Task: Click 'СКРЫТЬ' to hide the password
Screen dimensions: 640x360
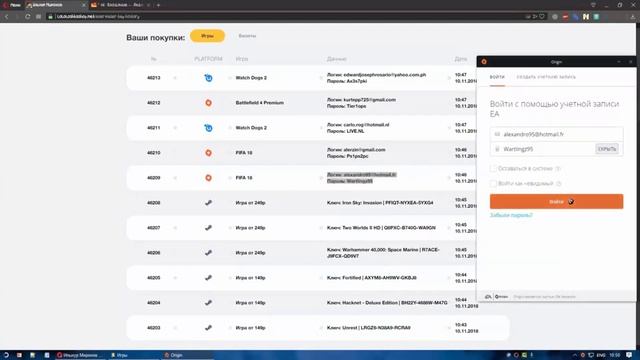Action: point(607,149)
